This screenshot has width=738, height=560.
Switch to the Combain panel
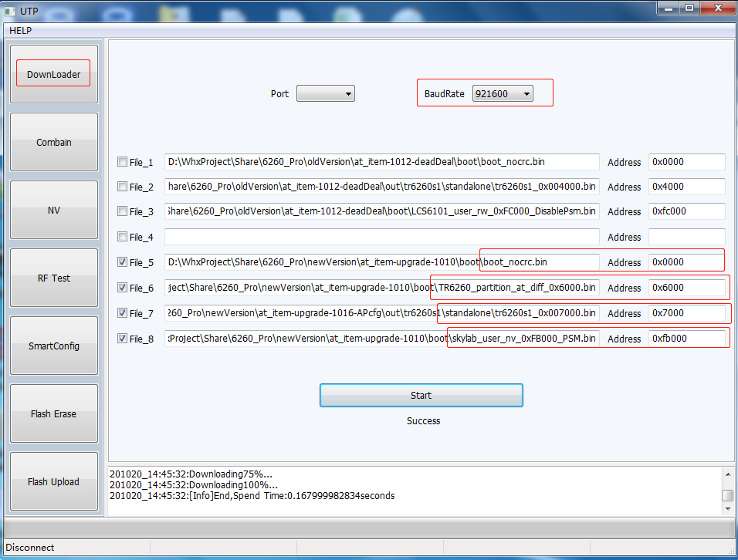pyautogui.click(x=54, y=142)
